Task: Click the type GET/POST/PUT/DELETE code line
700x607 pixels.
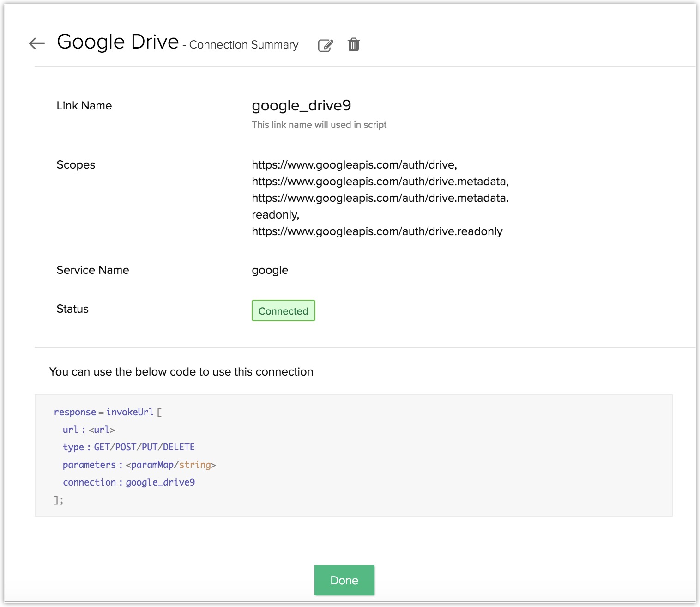Action: tap(128, 447)
